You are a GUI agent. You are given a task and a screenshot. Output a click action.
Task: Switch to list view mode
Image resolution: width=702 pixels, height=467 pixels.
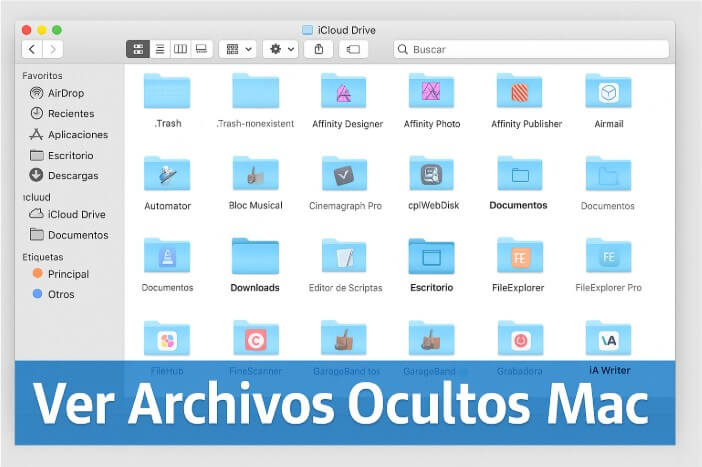[160, 49]
